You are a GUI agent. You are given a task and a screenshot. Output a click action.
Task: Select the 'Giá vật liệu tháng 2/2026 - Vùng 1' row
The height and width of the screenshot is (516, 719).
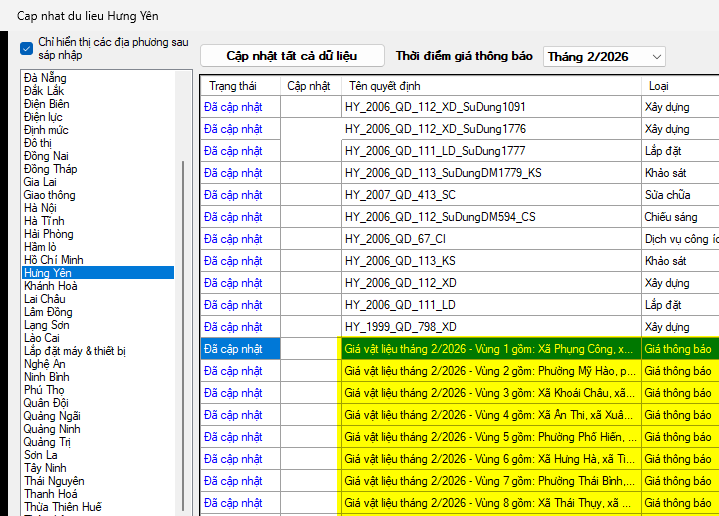(x=488, y=349)
